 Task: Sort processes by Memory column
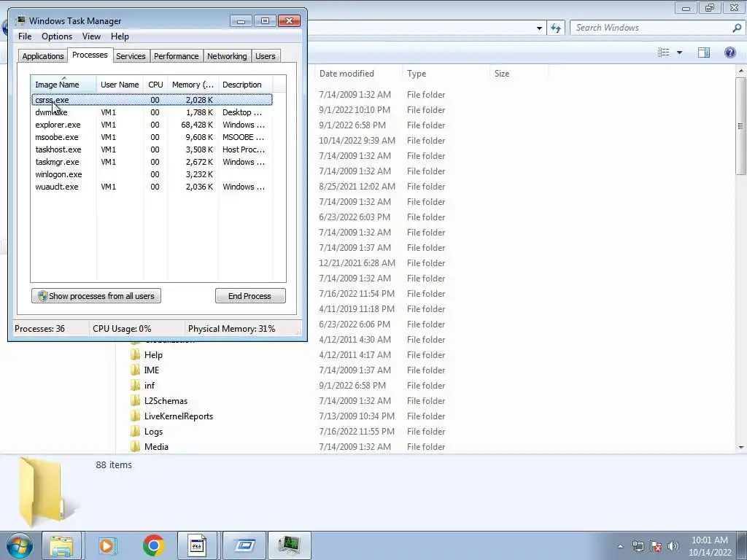pos(193,85)
